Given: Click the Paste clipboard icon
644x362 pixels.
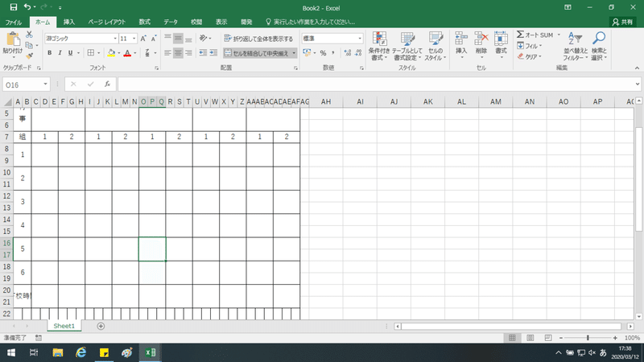Looking at the screenshot, I should click(x=13, y=39).
